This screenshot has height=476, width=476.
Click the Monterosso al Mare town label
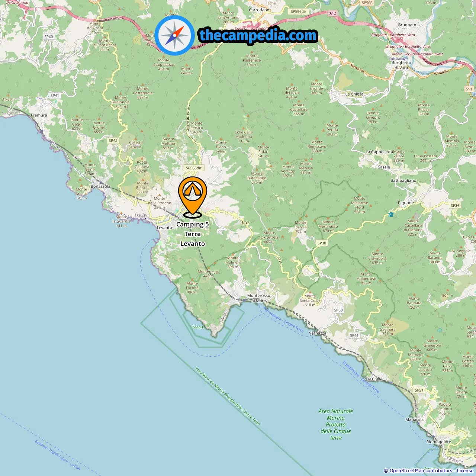pos(259,298)
